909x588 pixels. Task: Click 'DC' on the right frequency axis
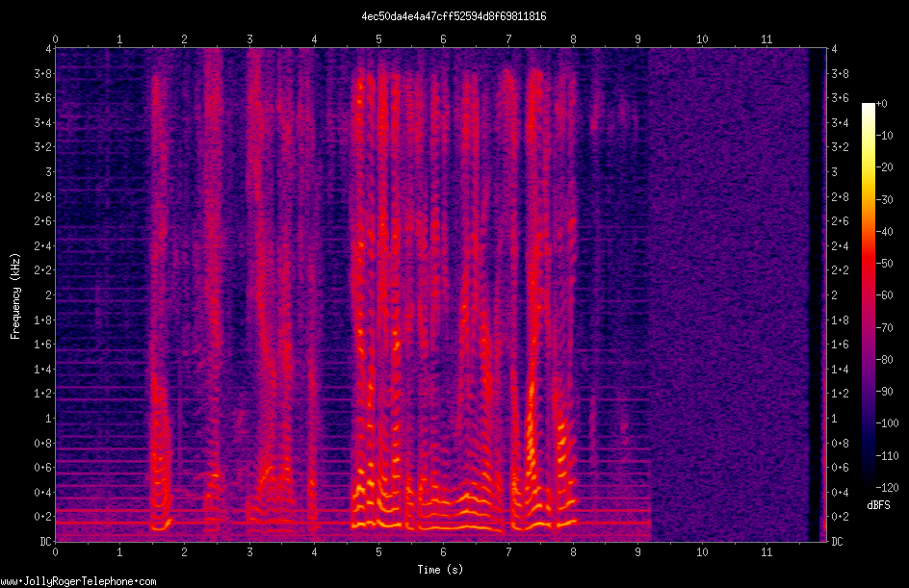pos(837,542)
